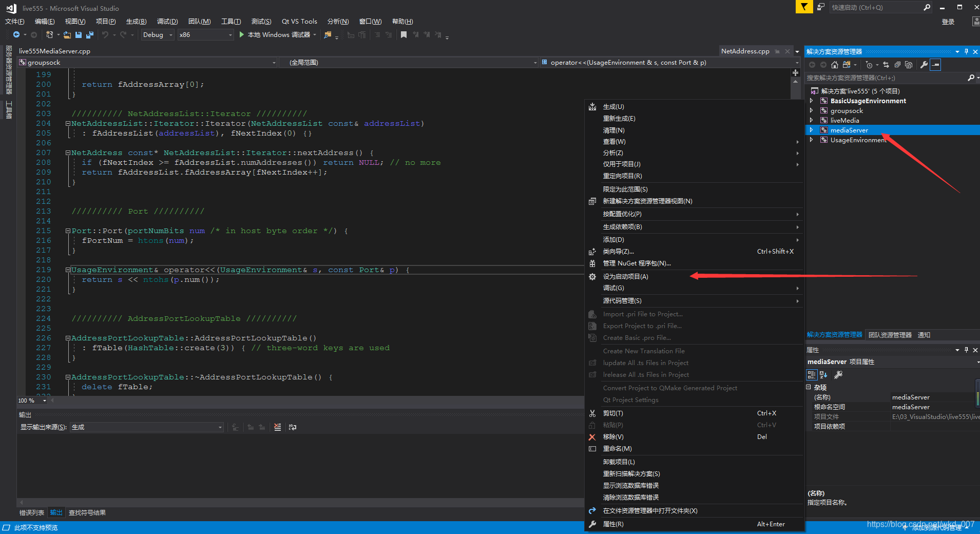This screenshot has height=534, width=980.
Task: Toggle a bookmark with the bookmark icon
Action: tap(404, 34)
